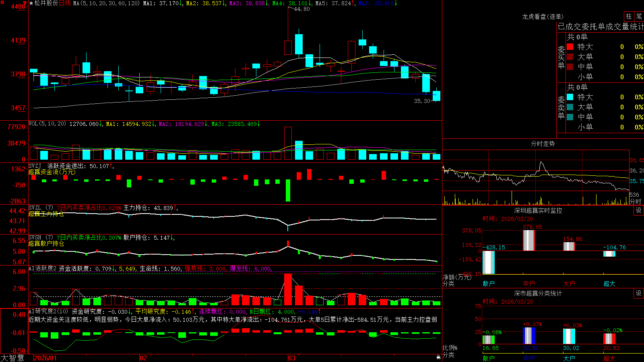Click the 超赢散户持仓 label

pyautogui.click(x=46, y=244)
